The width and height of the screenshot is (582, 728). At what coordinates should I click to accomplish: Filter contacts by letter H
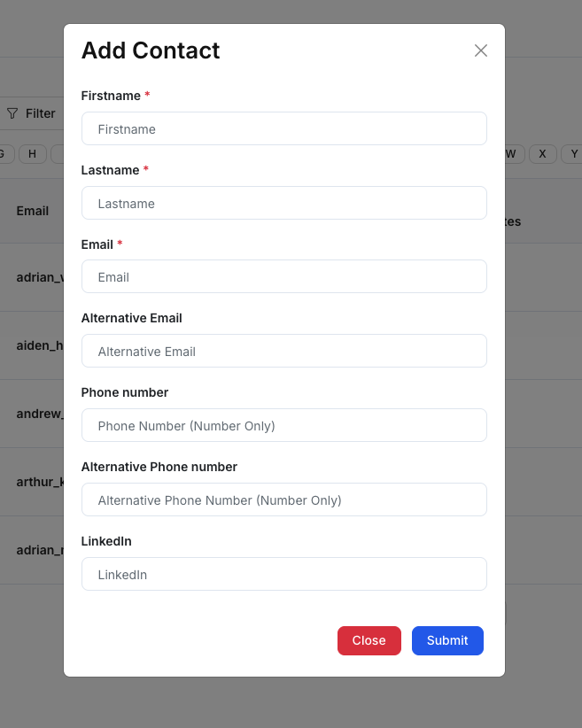click(33, 154)
